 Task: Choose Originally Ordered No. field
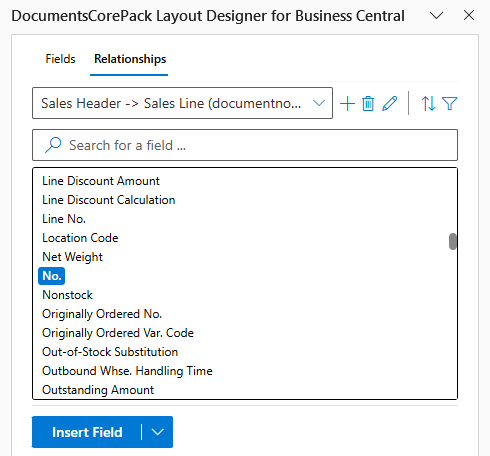point(102,314)
